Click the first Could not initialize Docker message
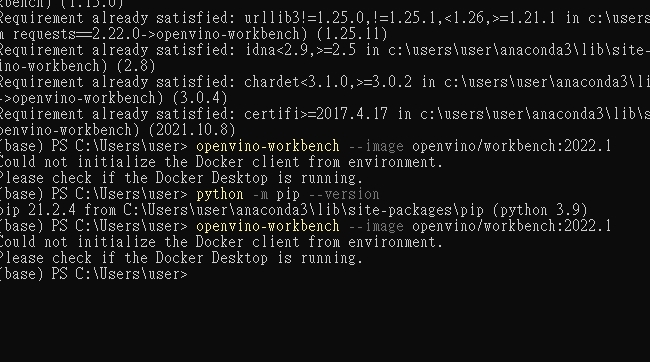 point(221,162)
